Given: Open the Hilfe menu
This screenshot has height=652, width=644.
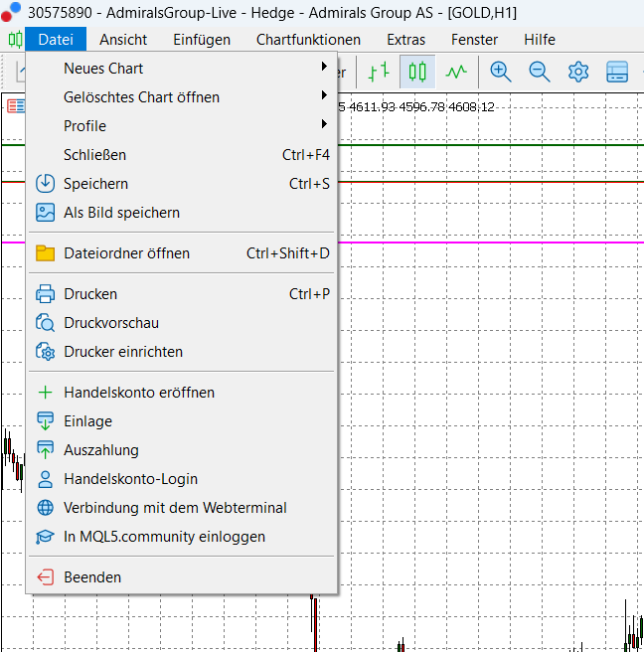Looking at the screenshot, I should click(540, 40).
